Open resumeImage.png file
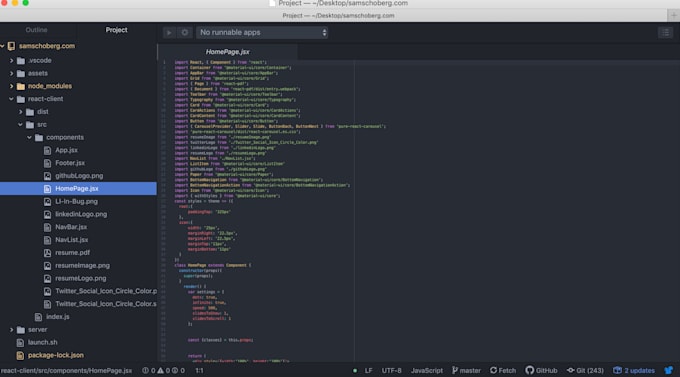 [x=82, y=266]
